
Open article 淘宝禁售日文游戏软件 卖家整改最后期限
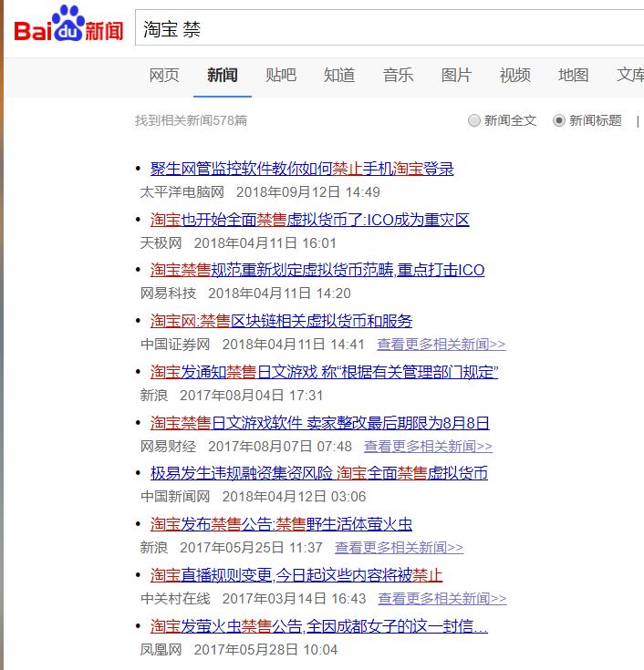[x=320, y=423]
